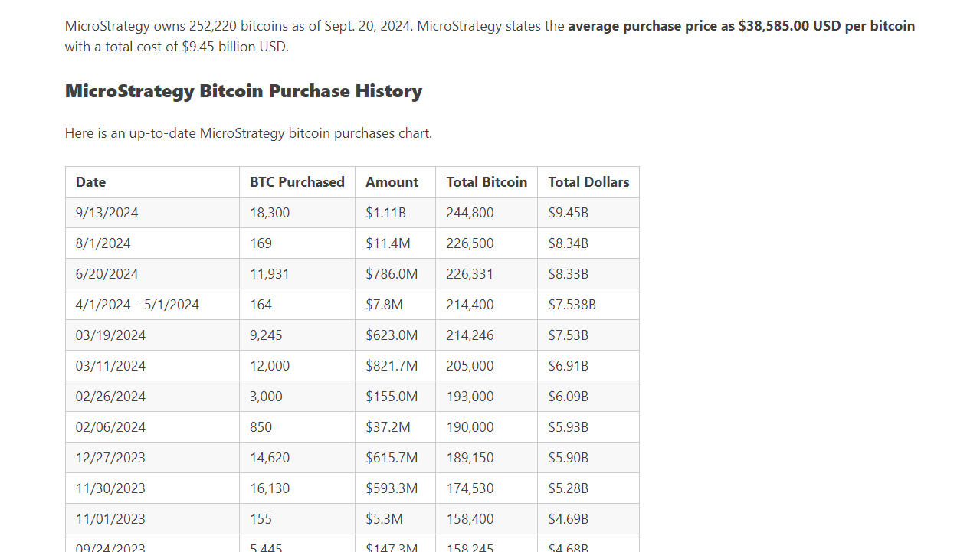Select the 11,931 BTC purchased cell

(x=297, y=274)
